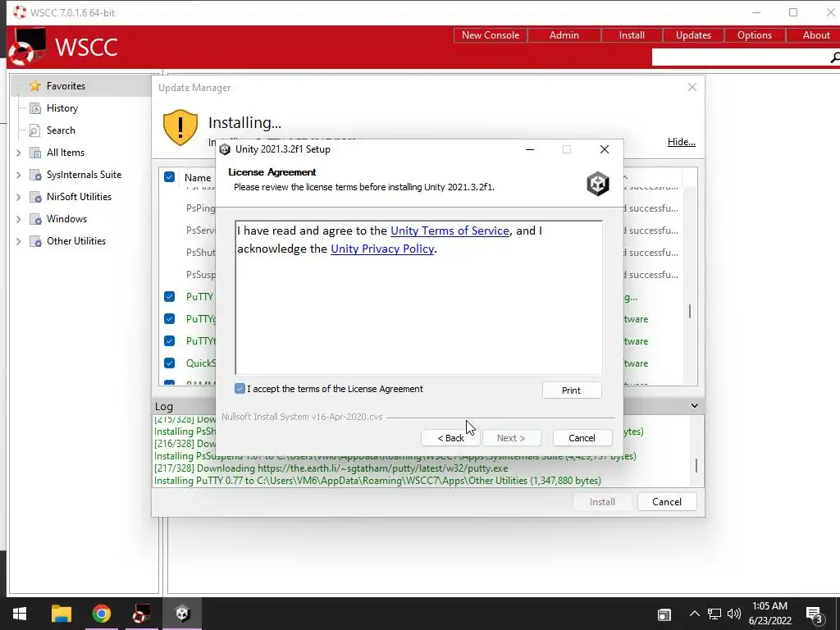840x630 pixels.
Task: Open the Install menu in WSCC header
Action: click(632, 35)
